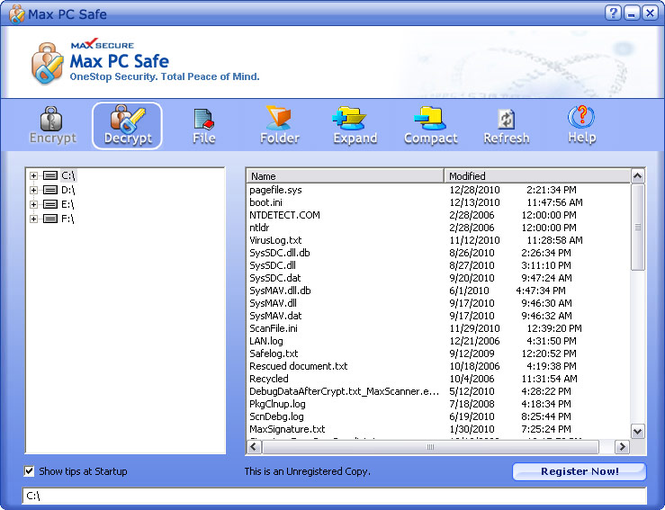The width and height of the screenshot is (665, 510).
Task: Select ScnDebg.log in the list
Action: pos(276,416)
